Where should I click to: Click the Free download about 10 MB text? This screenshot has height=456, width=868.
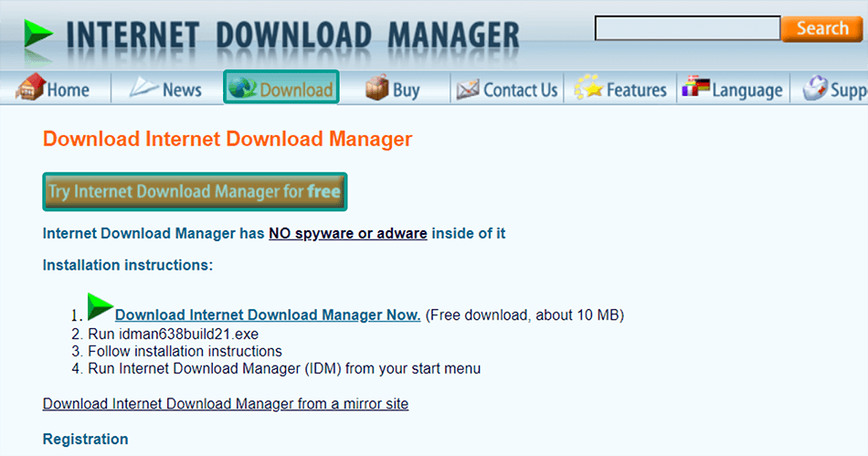(x=524, y=315)
